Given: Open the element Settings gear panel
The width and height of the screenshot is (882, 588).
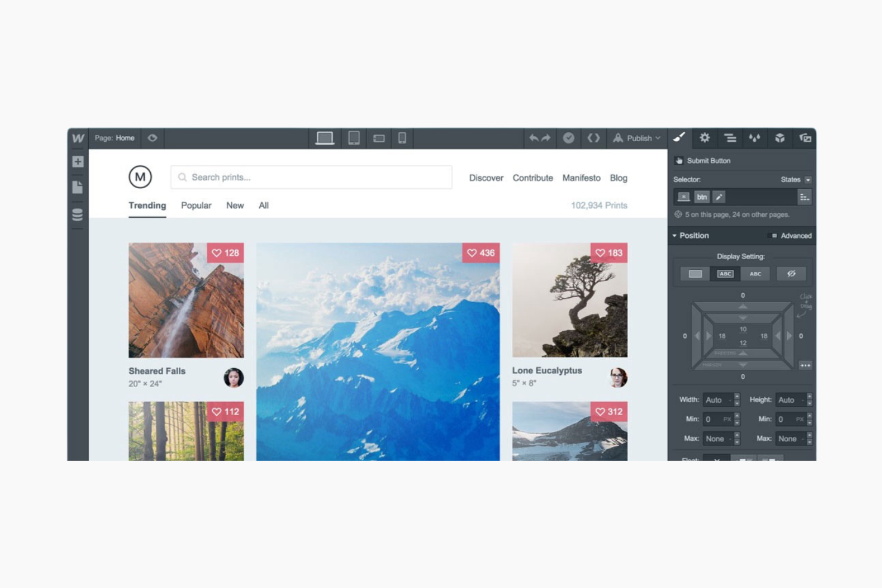Looking at the screenshot, I should pos(704,138).
